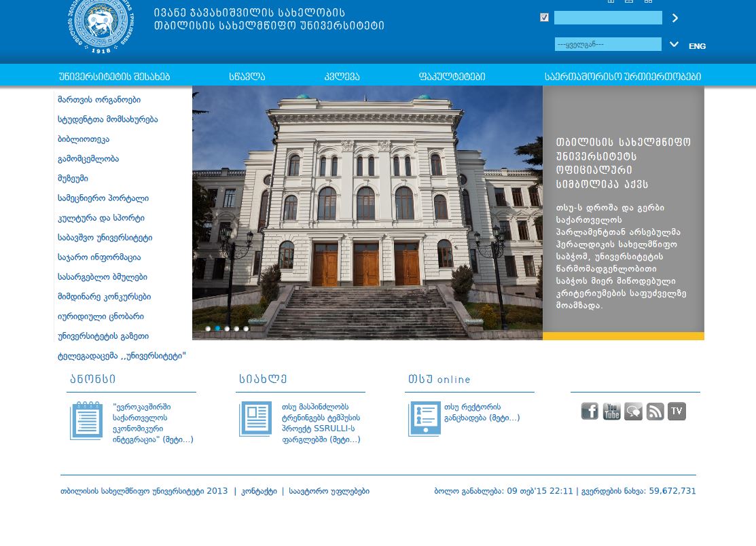
Task: Select the fifth slideshow dot
Action: 246,329
